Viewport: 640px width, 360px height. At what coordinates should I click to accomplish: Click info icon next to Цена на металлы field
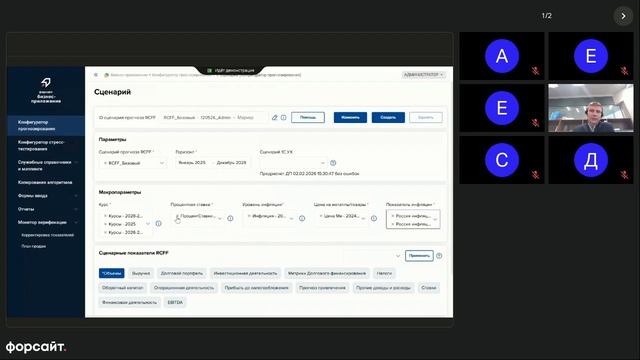click(x=373, y=218)
